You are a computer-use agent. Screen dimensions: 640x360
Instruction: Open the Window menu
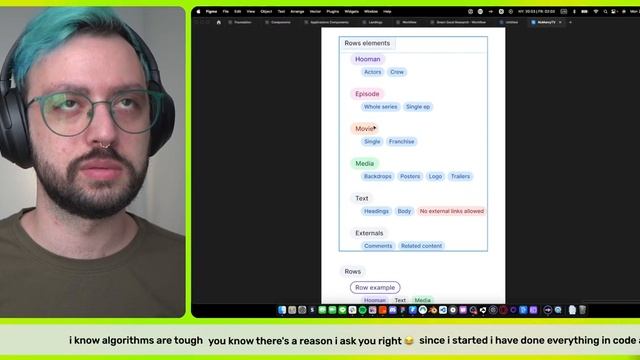pyautogui.click(x=371, y=11)
